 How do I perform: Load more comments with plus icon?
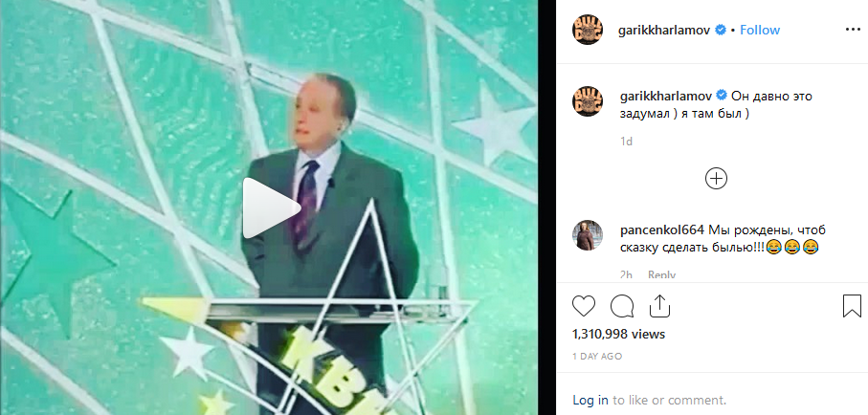click(x=716, y=178)
